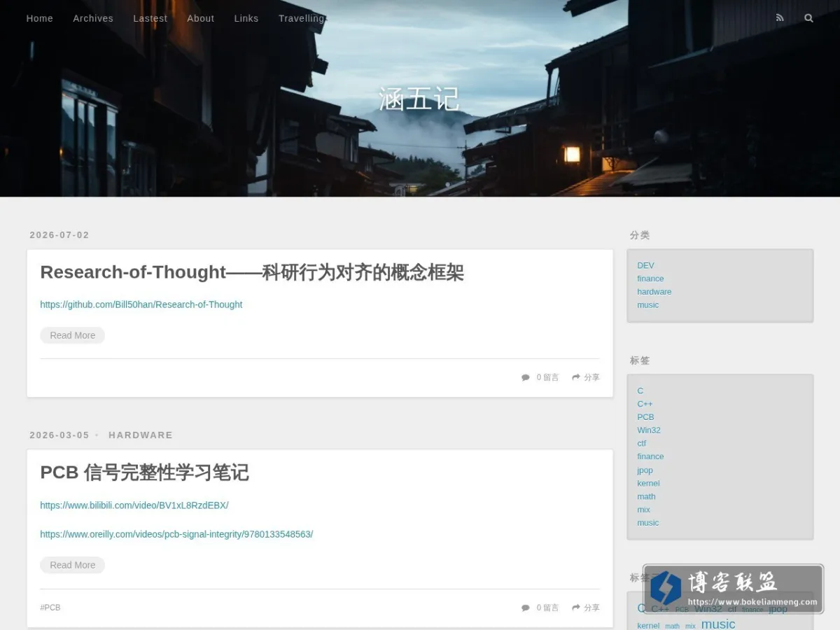Open the C++ tag in the 标签 list
The image size is (840, 630).
(645, 404)
